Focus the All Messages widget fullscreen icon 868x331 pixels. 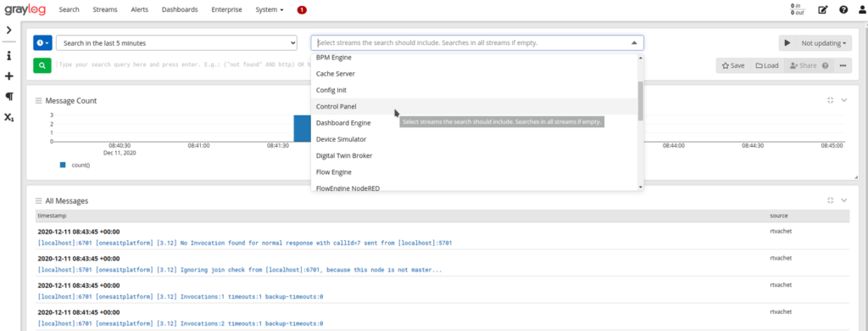click(830, 200)
